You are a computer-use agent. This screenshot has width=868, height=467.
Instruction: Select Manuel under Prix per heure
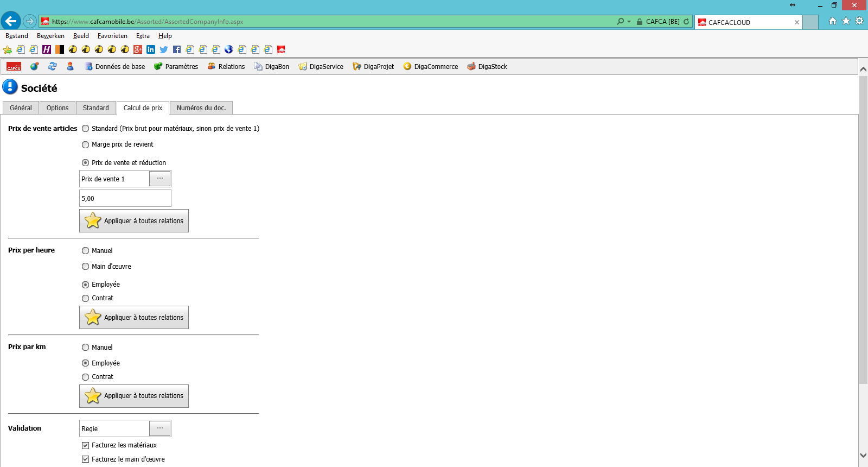85,251
